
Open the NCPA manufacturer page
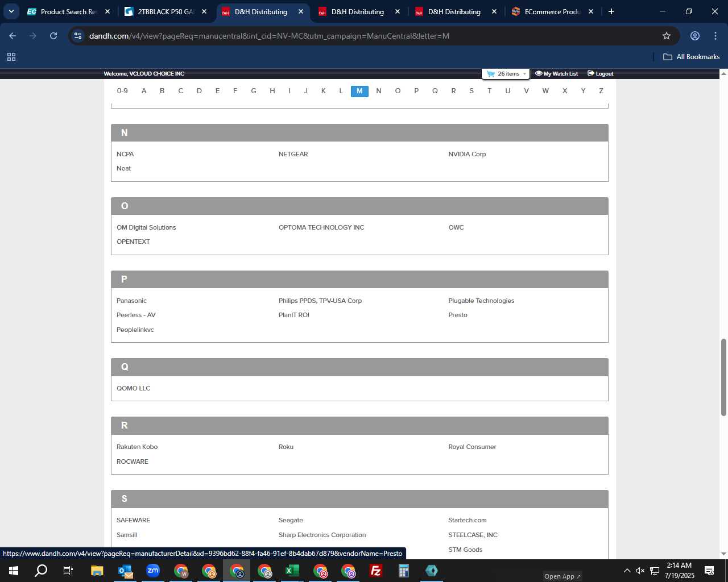click(125, 154)
